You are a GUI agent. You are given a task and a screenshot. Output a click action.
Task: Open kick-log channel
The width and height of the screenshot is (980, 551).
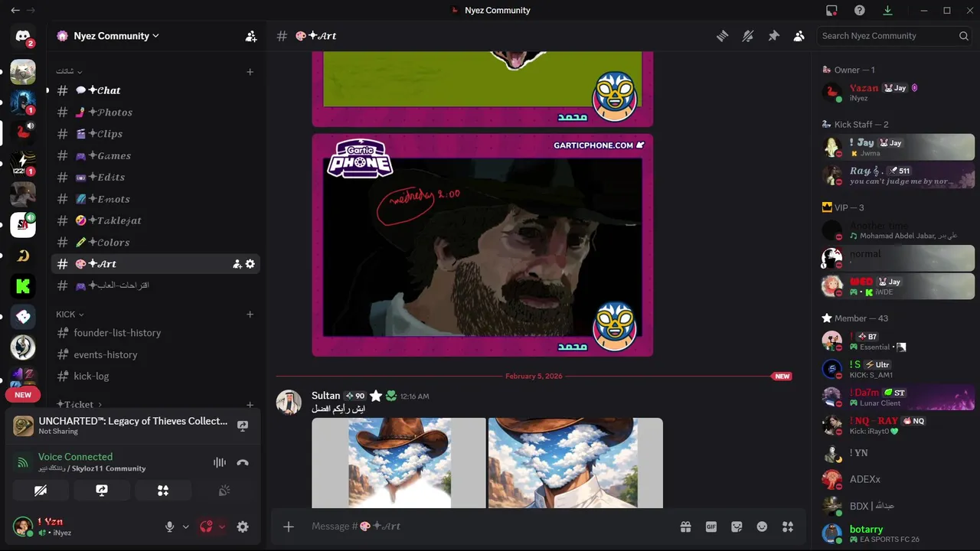tap(155, 377)
